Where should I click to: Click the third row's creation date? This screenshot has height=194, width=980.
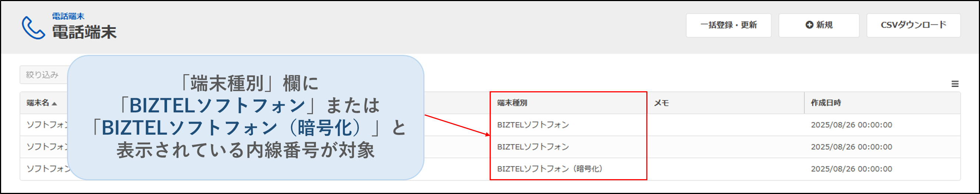tap(851, 169)
